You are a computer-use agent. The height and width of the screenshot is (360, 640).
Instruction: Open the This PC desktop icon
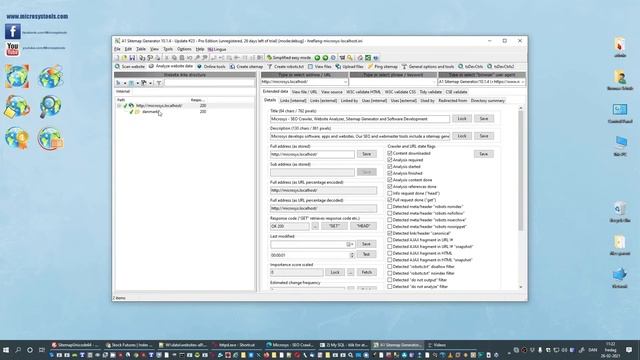(x=620, y=146)
